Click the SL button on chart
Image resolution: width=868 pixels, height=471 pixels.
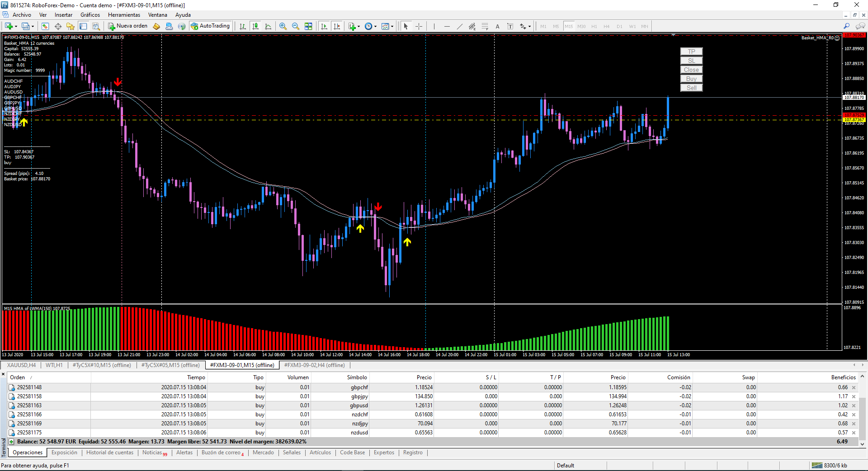point(691,61)
